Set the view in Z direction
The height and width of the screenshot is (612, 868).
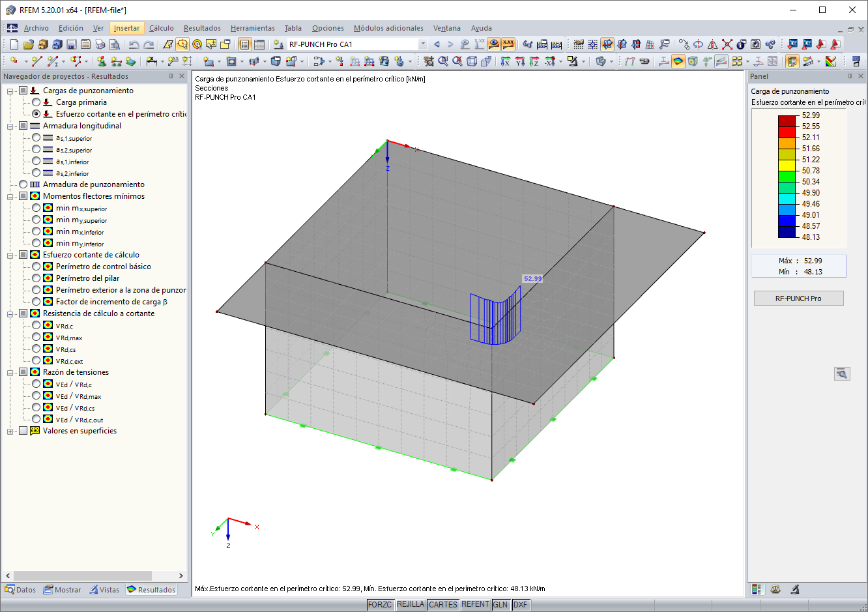click(x=534, y=61)
